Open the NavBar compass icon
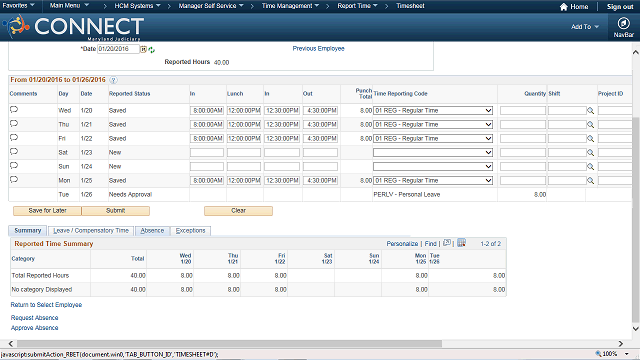This screenshot has height=360, width=640. (623, 24)
